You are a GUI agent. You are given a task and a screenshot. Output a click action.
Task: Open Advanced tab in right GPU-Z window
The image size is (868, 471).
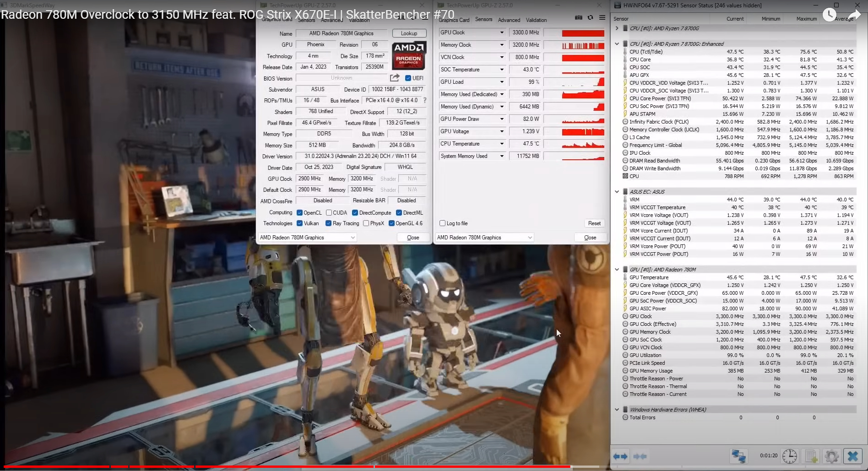(509, 20)
